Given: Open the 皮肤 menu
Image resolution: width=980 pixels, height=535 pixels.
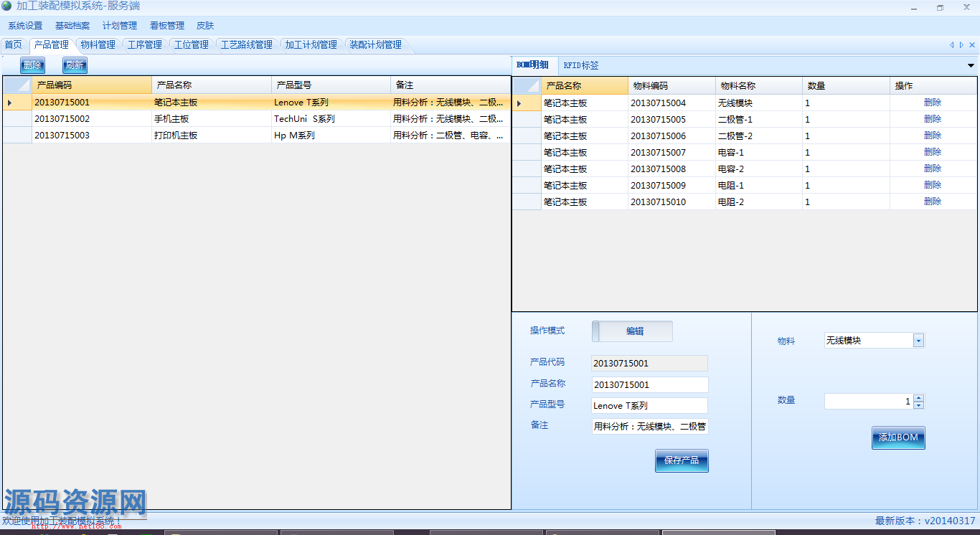Looking at the screenshot, I should click(205, 26).
